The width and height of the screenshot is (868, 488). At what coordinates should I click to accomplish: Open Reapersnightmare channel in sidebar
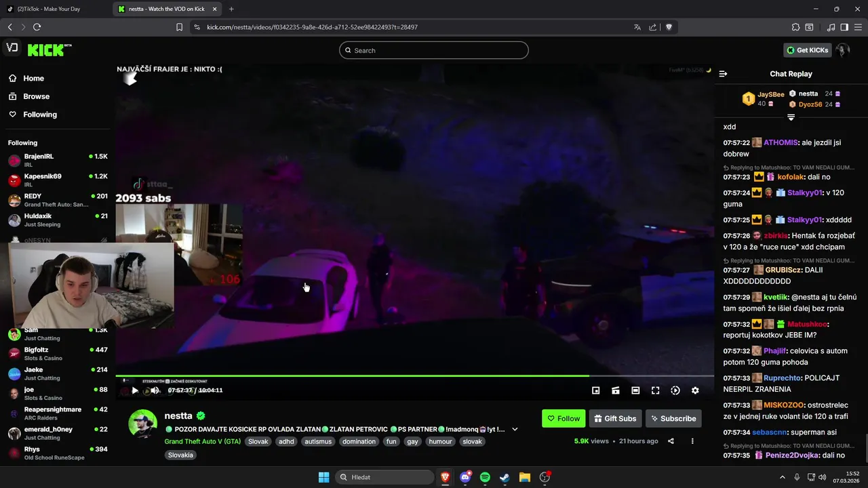click(x=58, y=413)
